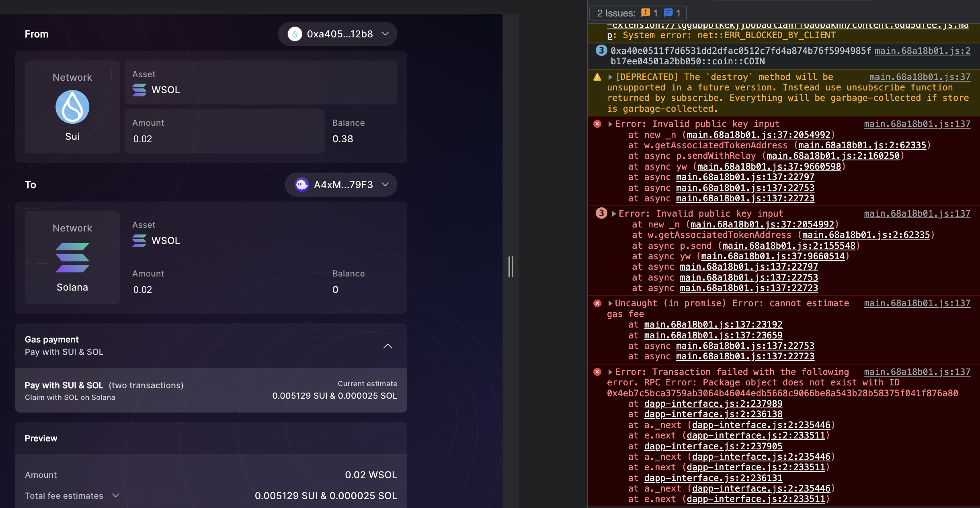980x508 pixels.
Task: Expand Total fee estimates chevron
Action: [116, 496]
